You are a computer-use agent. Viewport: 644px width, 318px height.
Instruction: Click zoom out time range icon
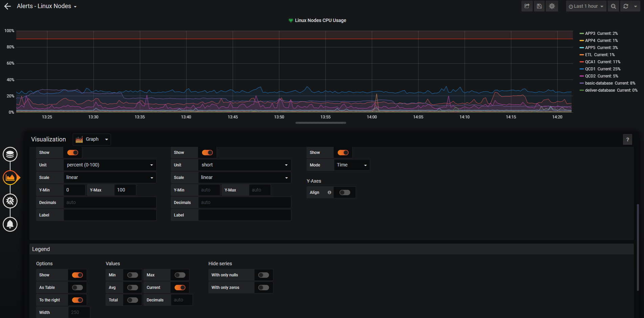click(x=613, y=6)
